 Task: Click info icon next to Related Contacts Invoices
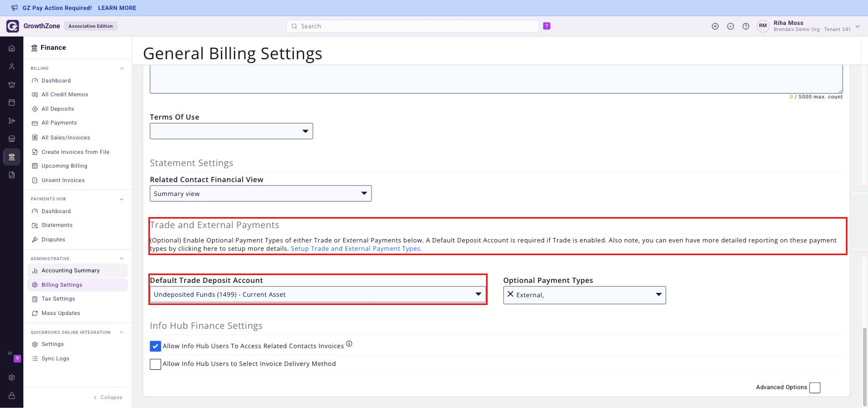tap(349, 344)
